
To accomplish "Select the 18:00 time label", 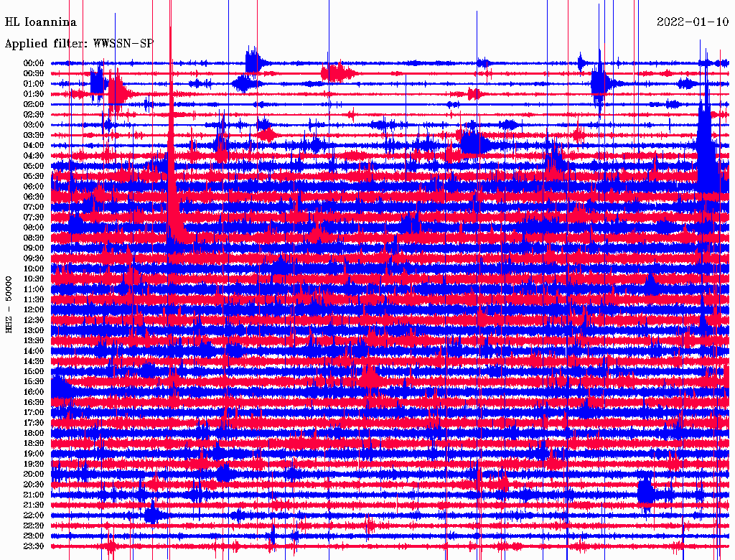I will (34, 434).
